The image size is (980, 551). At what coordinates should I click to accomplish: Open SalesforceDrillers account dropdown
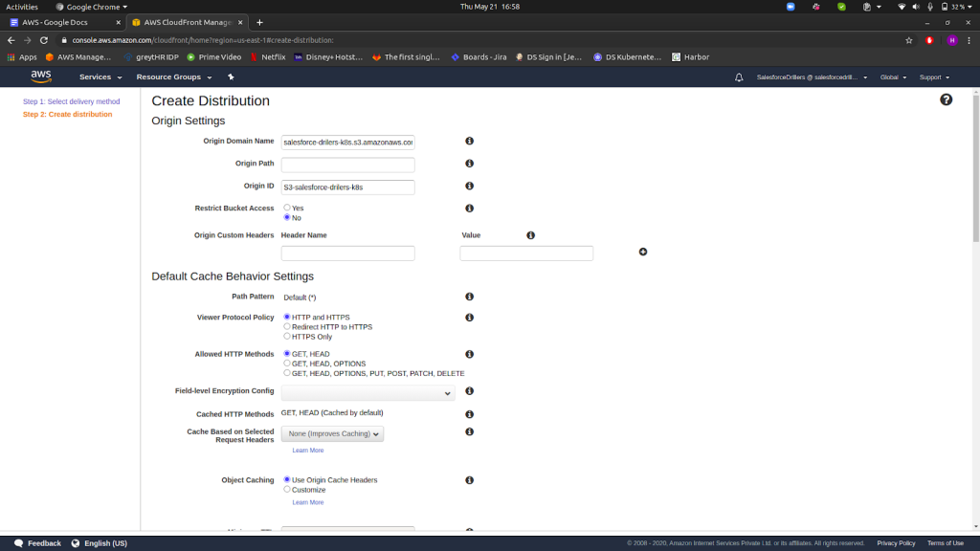(x=812, y=77)
